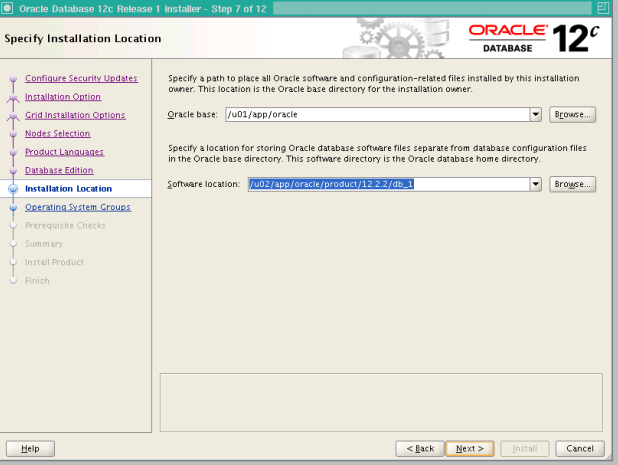The width and height of the screenshot is (618, 465).
Task: Open the Nodes Selection step
Action: pyautogui.click(x=58, y=134)
